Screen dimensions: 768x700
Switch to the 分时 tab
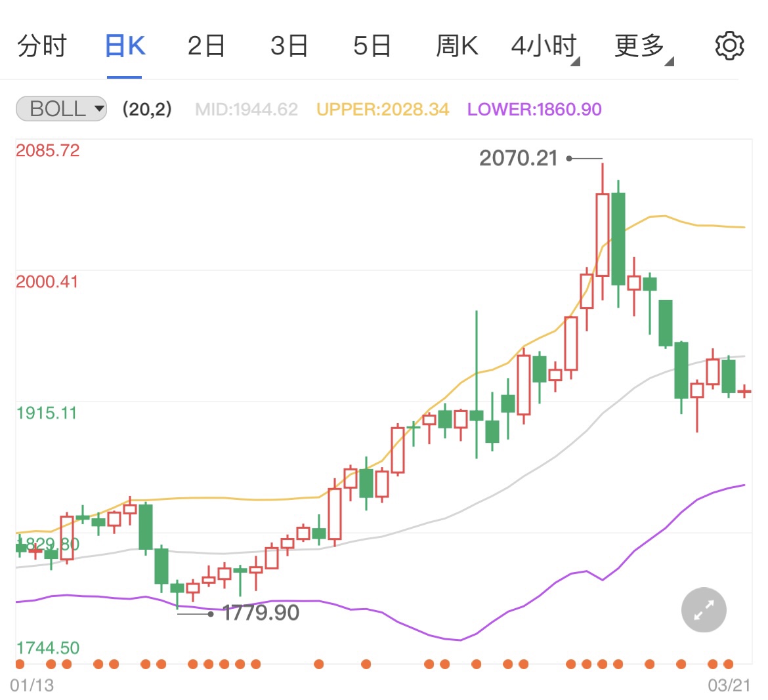[41, 45]
